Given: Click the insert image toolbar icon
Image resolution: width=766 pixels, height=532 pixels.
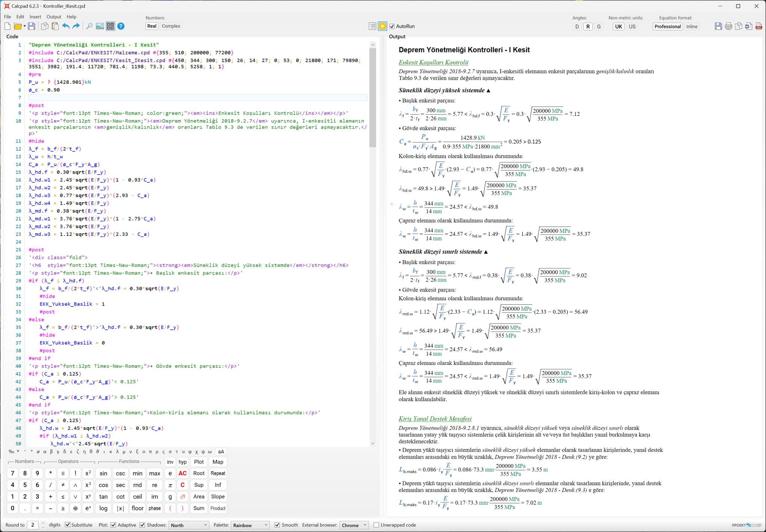Looking at the screenshot, I should click(100, 26).
